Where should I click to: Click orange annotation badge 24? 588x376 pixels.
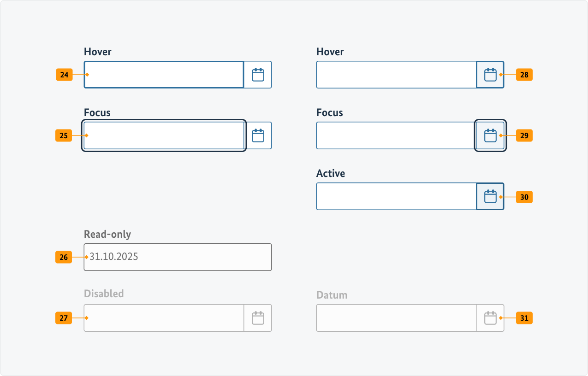tap(64, 75)
